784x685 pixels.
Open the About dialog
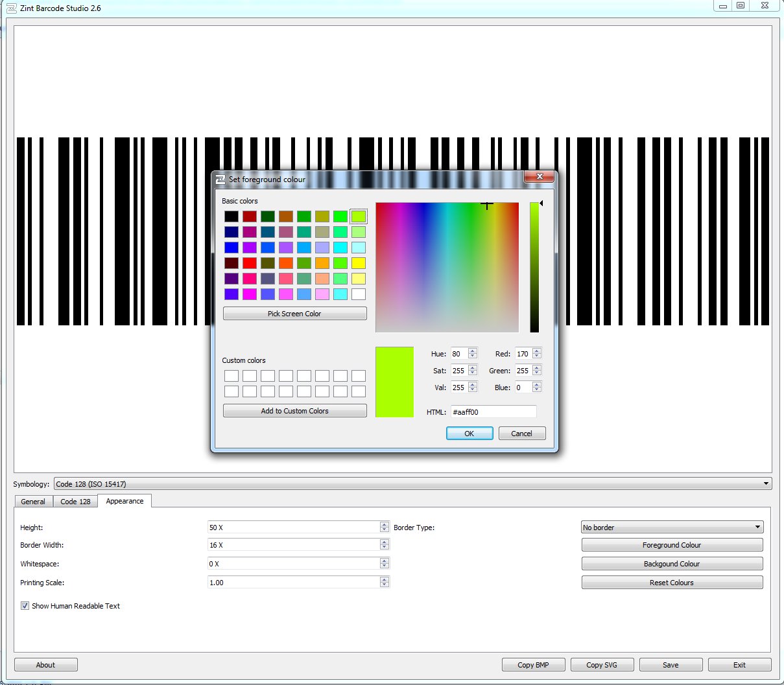[x=45, y=664]
